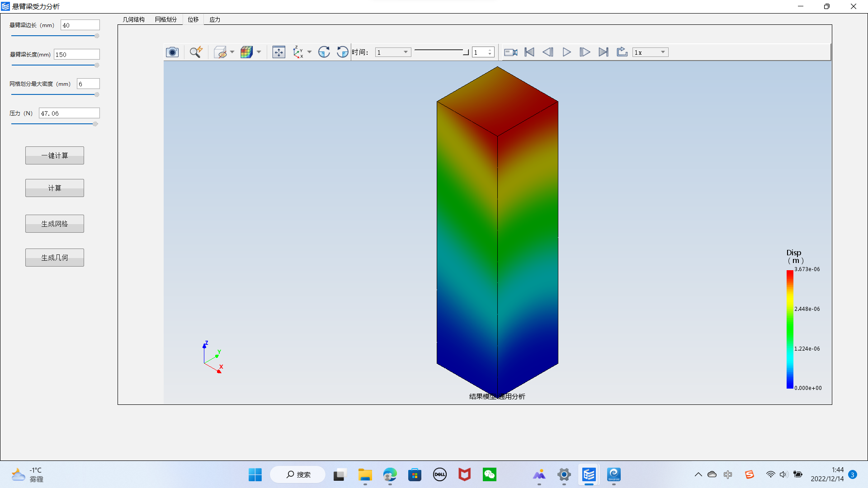The width and height of the screenshot is (868, 488).
Task: Click the 悬臂梁长度 input field
Action: click(77, 55)
